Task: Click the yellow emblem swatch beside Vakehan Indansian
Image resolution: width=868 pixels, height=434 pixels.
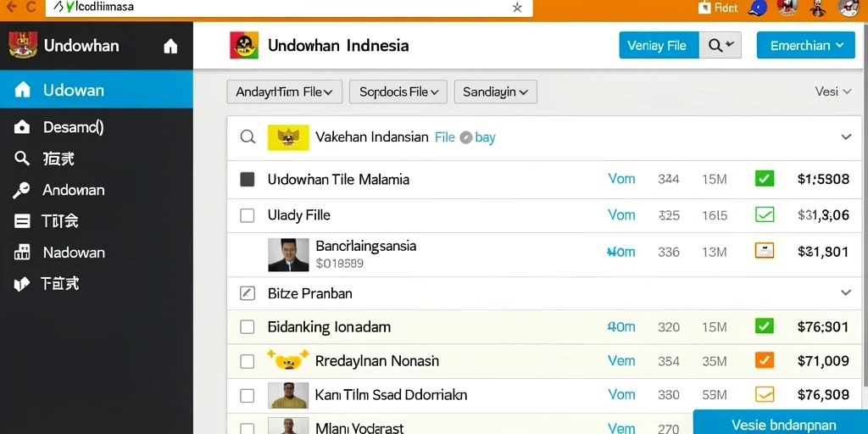Action: point(288,137)
